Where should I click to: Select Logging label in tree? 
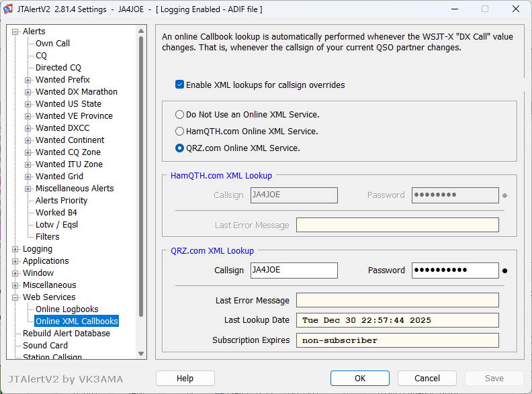point(38,249)
